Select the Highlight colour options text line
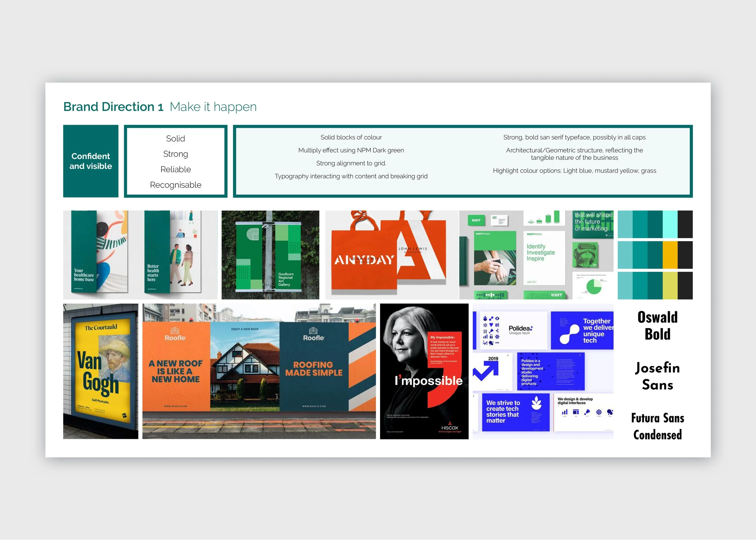Screen dimensions: 756x540 tap(574, 171)
